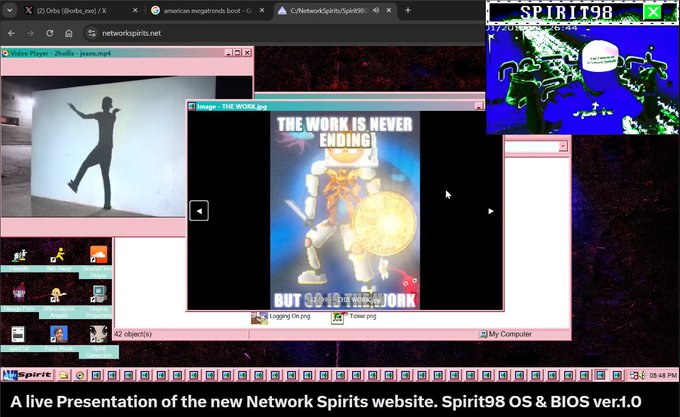Click the Image window title bar icon
This screenshot has height=417, width=680.
coord(192,106)
